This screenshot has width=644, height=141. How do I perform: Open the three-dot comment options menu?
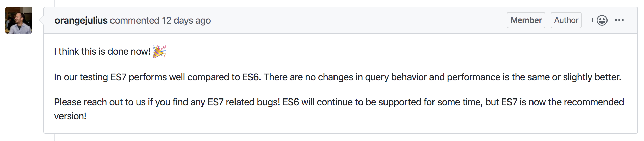pos(619,20)
